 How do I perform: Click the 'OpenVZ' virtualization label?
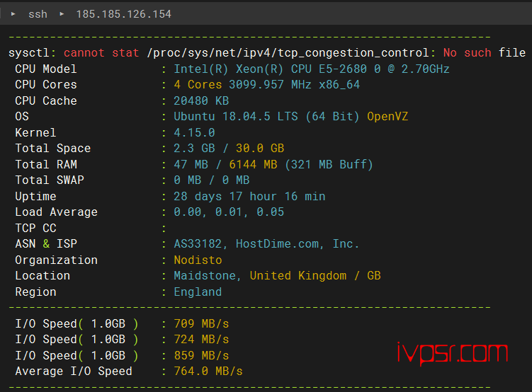point(387,117)
